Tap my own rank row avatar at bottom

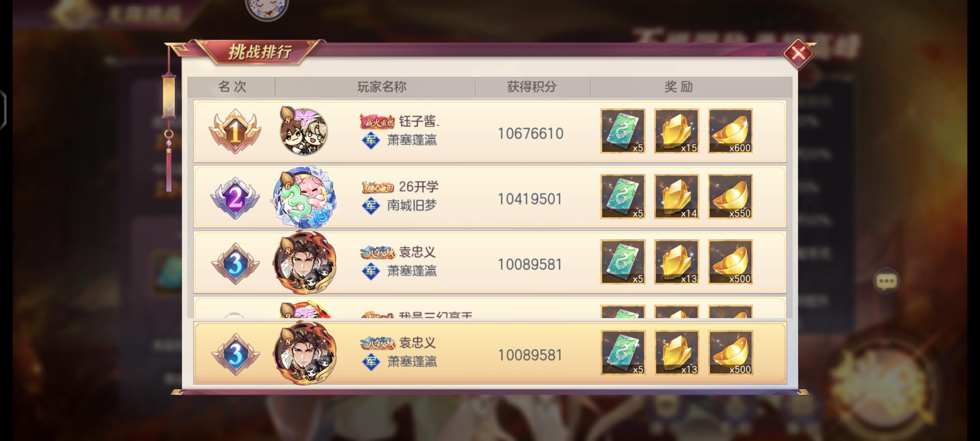tap(305, 353)
